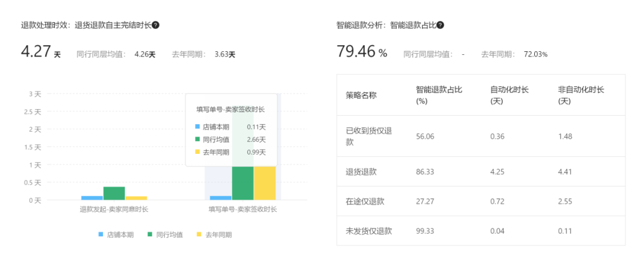Click the 4.27 天 headline value
Viewport: 644px width, 266px height.
point(41,52)
